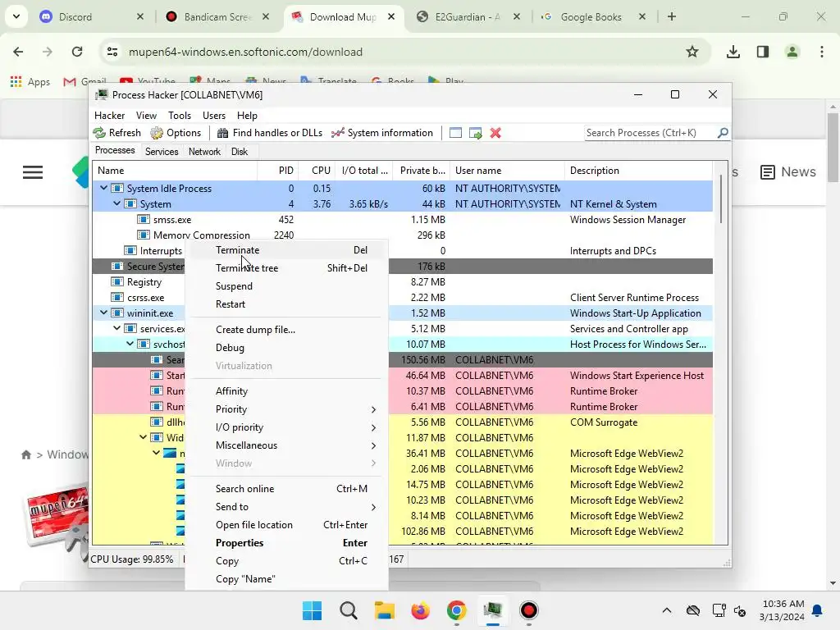Open the Chrome tab search dropdown
The image size is (840, 630).
pyautogui.click(x=16, y=16)
